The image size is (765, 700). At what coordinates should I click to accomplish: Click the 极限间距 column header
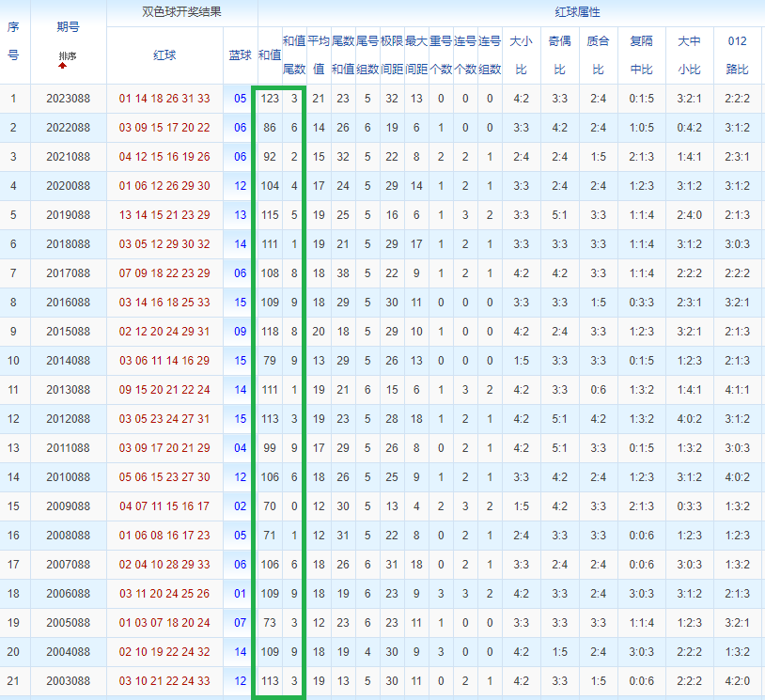[392, 55]
